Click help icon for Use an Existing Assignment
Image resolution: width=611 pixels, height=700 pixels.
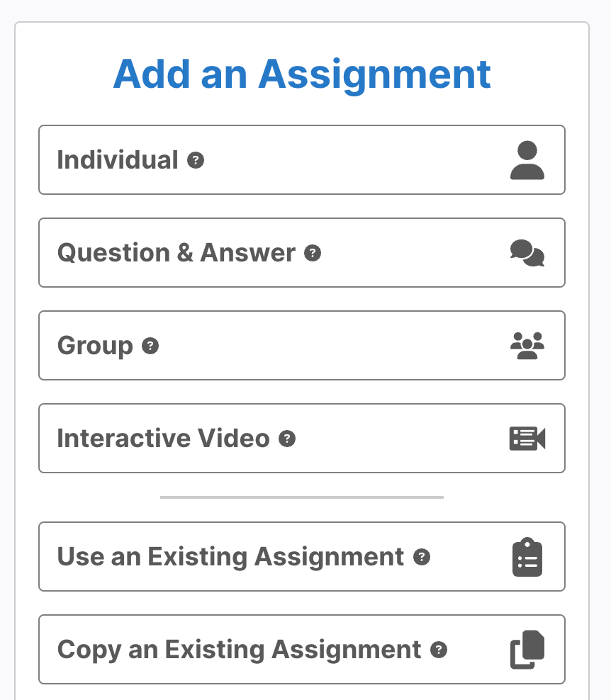422,557
